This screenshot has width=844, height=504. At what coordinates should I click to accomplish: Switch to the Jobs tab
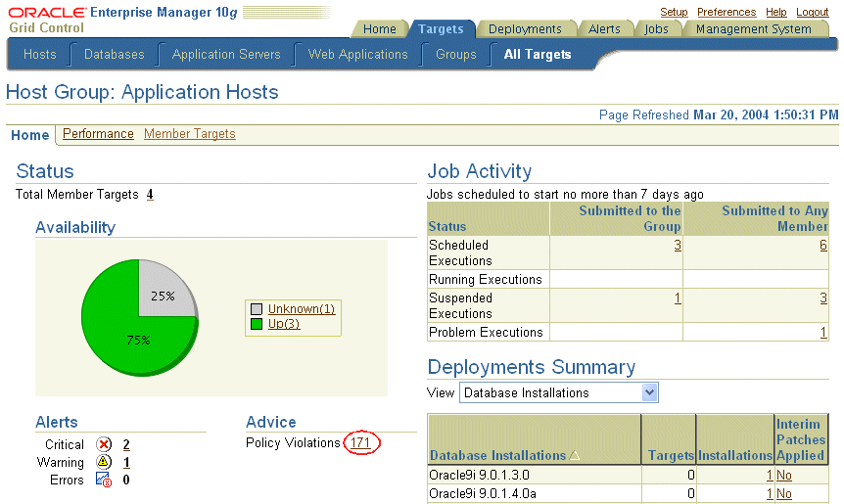(656, 29)
